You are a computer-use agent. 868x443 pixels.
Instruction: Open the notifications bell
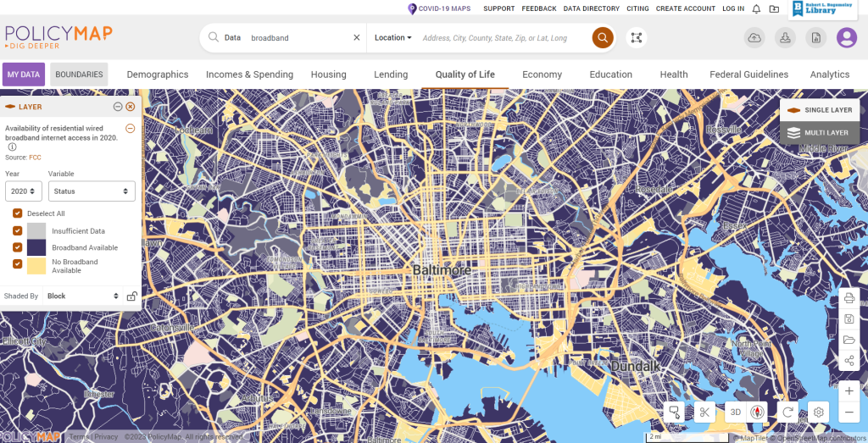(x=756, y=8)
